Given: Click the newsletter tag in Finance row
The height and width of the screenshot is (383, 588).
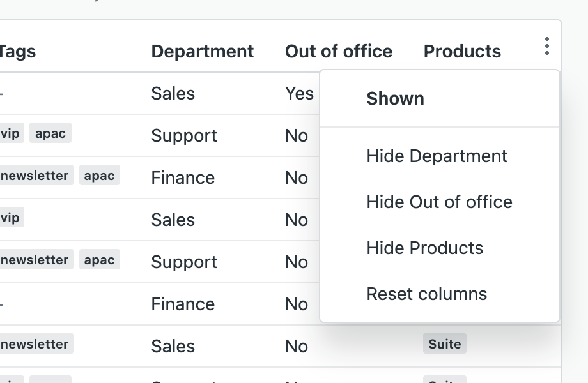Looking at the screenshot, I should pos(36,175).
